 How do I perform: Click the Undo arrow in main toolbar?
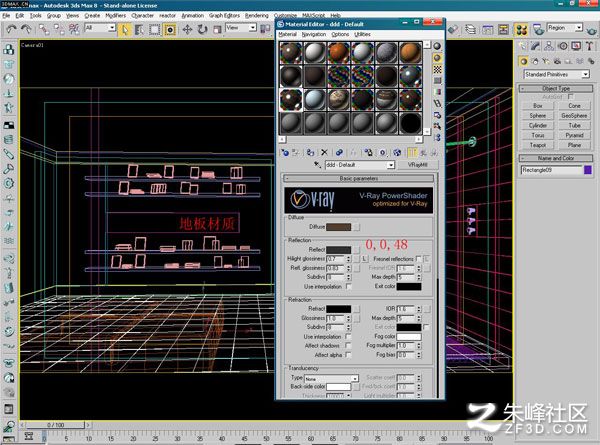(x=11, y=29)
